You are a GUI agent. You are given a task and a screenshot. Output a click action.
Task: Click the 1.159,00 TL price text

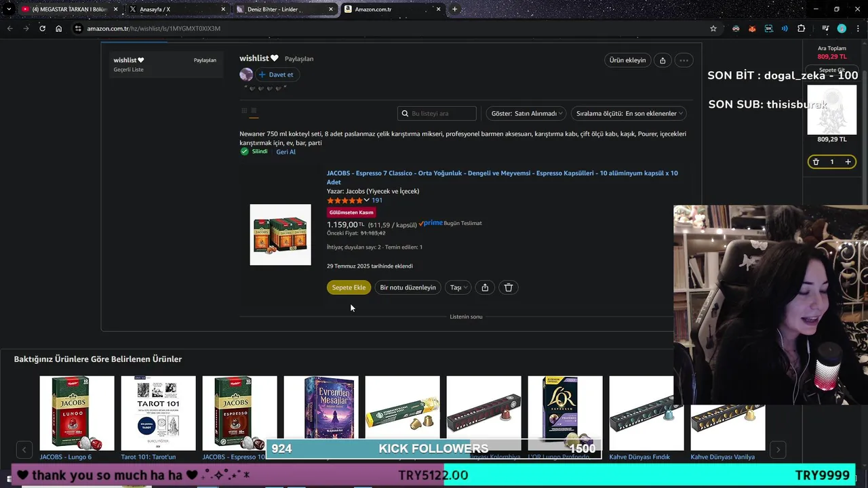tap(345, 224)
